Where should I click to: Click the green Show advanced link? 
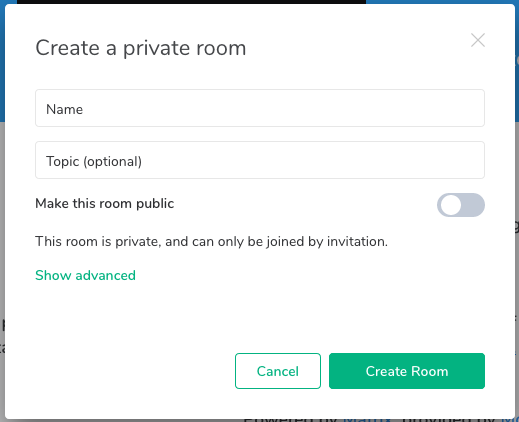pos(85,275)
